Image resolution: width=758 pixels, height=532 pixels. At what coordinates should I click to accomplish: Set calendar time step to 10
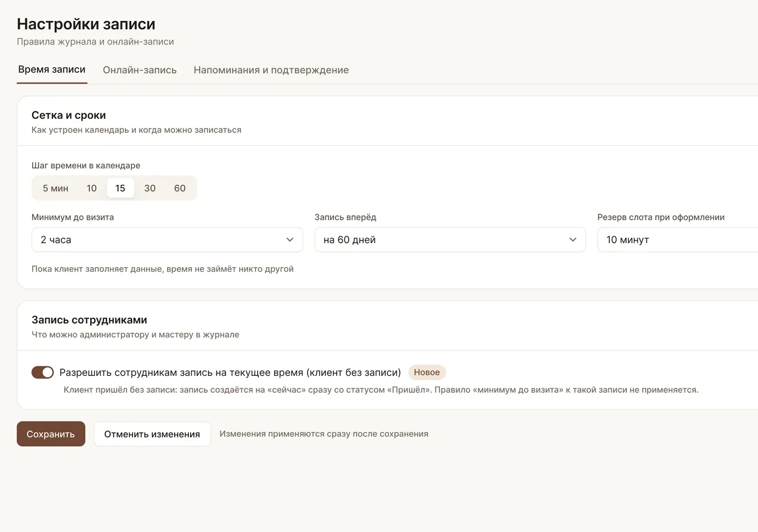92,188
